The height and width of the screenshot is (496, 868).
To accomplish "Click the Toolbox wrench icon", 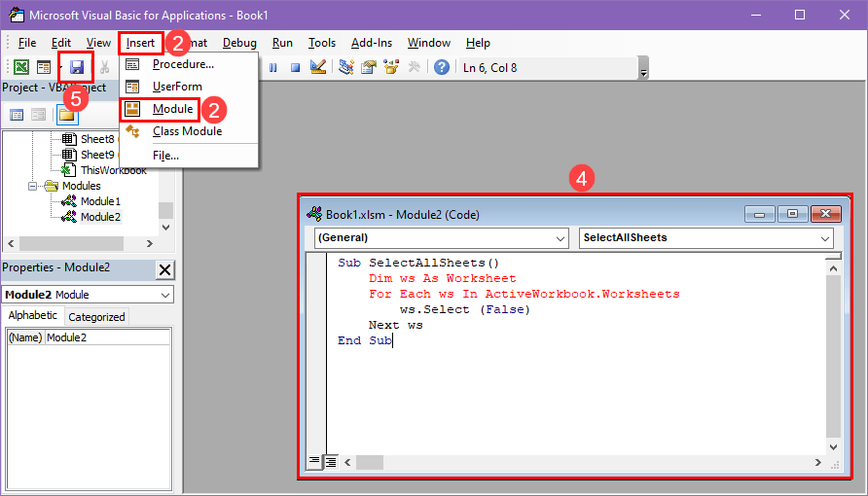I will [415, 67].
